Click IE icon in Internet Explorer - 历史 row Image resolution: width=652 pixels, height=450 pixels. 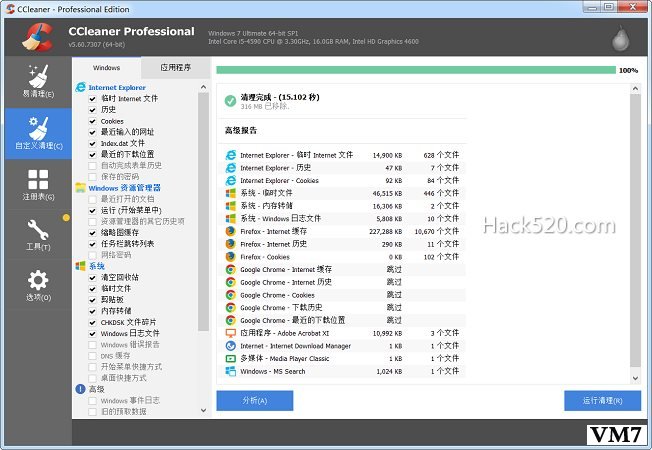click(230, 168)
